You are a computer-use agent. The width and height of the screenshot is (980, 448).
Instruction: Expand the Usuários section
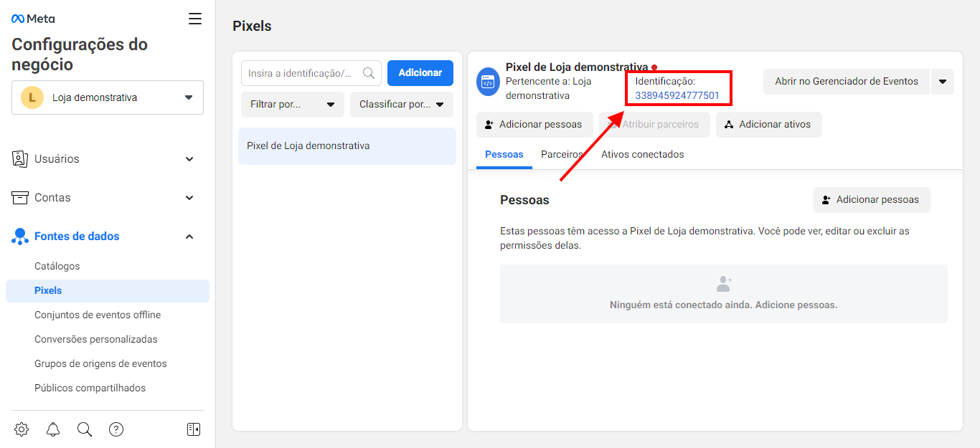(189, 159)
